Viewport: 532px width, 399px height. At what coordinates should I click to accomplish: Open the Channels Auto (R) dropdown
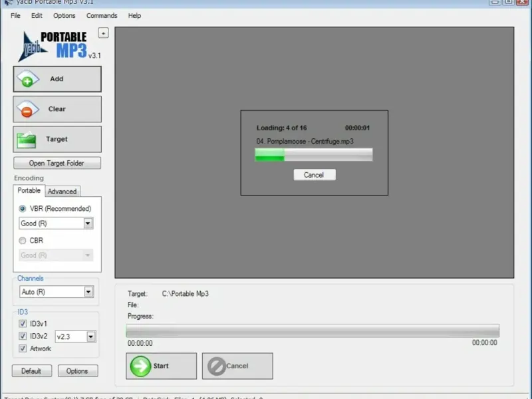click(x=57, y=292)
